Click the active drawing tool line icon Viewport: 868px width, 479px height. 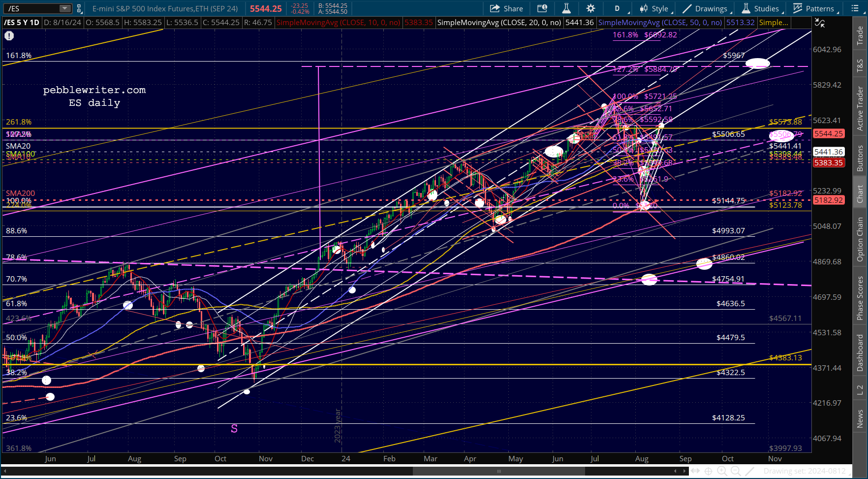click(749, 471)
